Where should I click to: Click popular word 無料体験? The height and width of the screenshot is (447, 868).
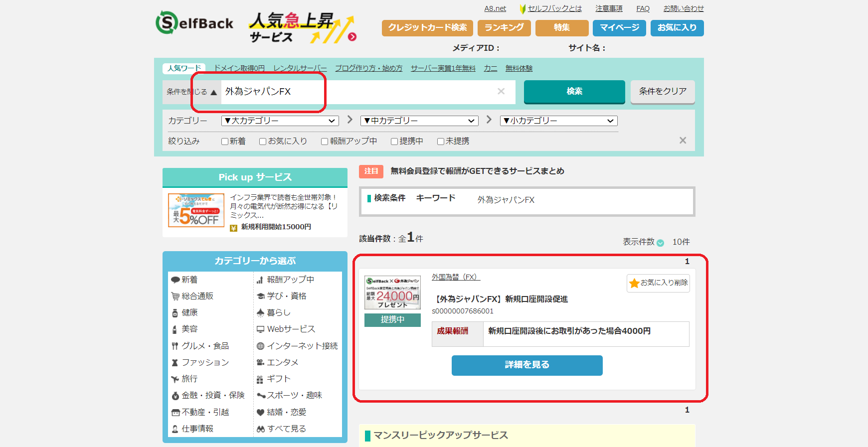tap(519, 68)
